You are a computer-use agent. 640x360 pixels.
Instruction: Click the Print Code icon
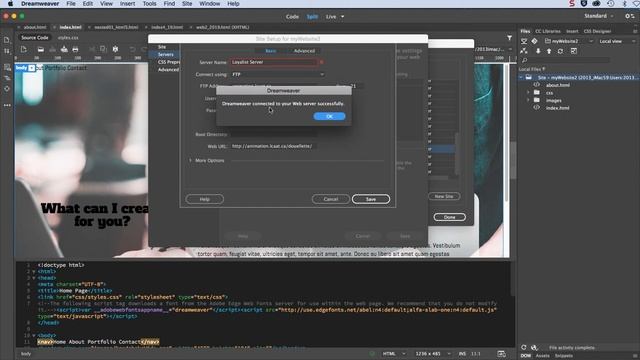(x=75, y=49)
